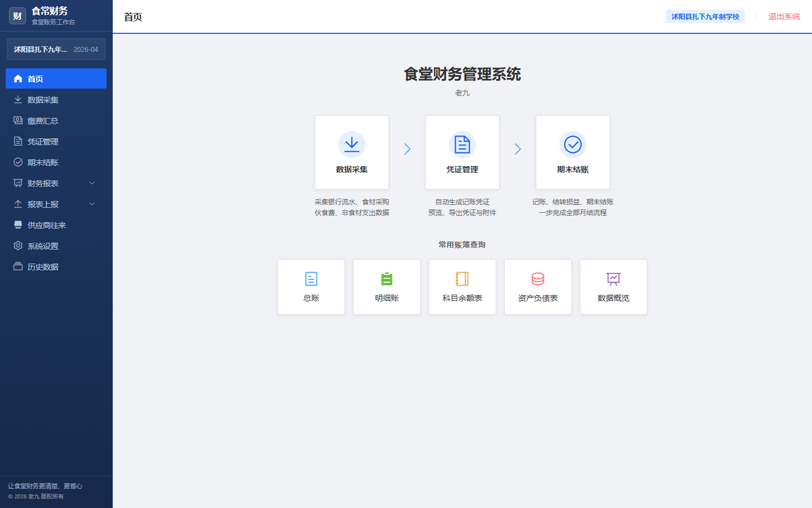The width and height of the screenshot is (812, 508).
Task: Expand the 财务报表 submenu chevron
Action: click(x=92, y=183)
